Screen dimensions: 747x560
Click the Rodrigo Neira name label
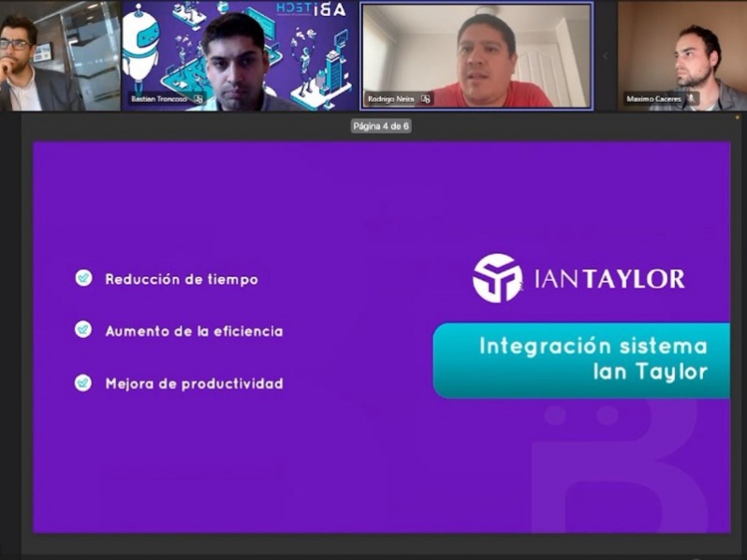(390, 99)
